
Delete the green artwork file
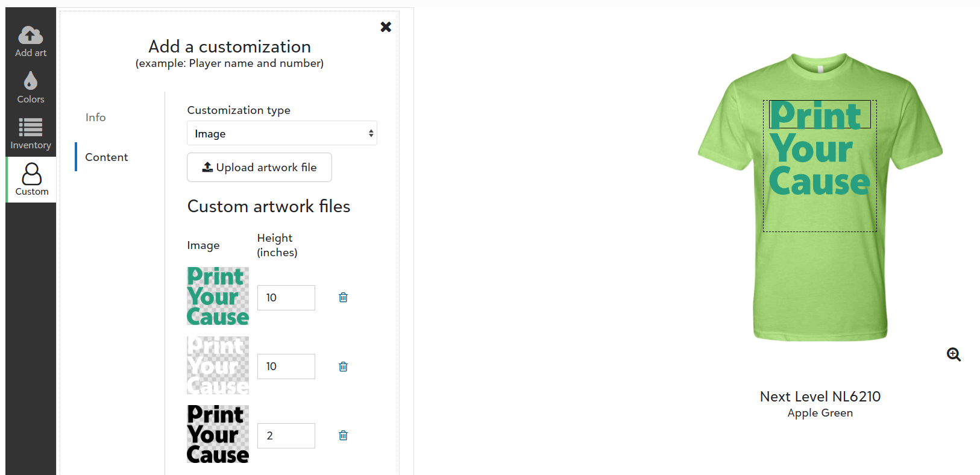pos(343,297)
